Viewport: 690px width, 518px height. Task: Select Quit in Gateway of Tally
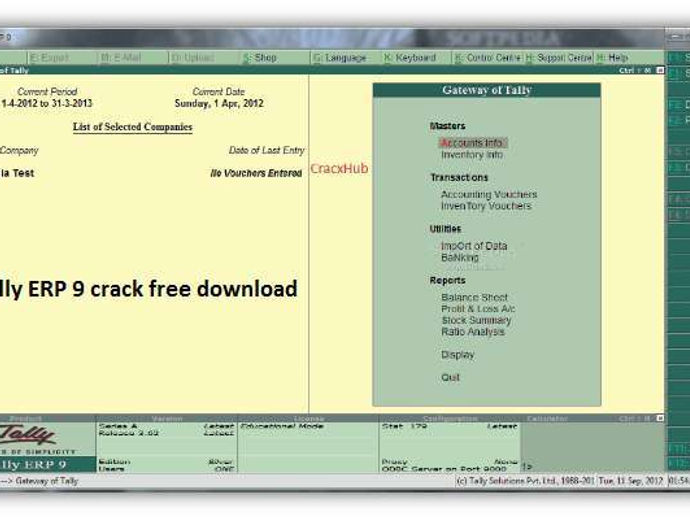pyautogui.click(x=450, y=378)
